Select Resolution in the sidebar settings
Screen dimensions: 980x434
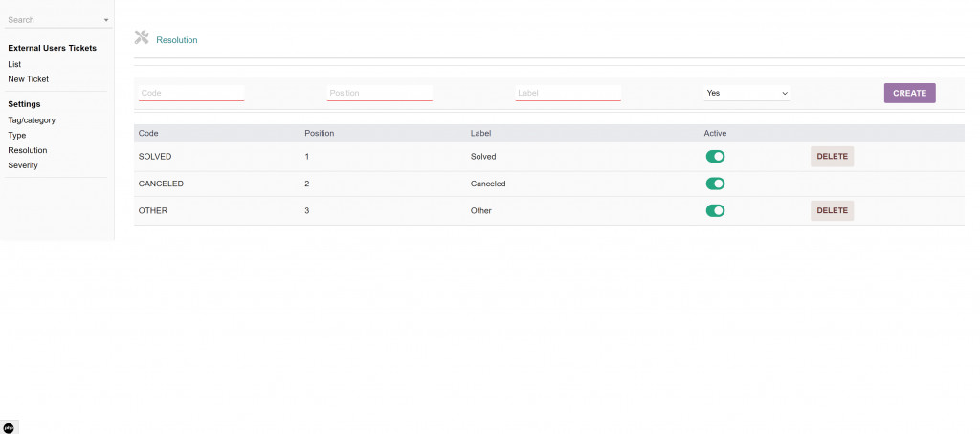pyautogui.click(x=28, y=150)
